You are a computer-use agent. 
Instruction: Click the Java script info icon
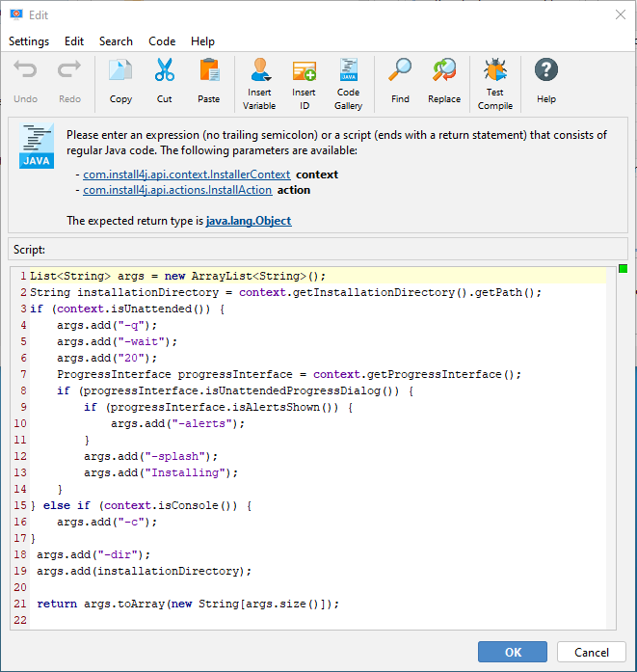pos(37,146)
